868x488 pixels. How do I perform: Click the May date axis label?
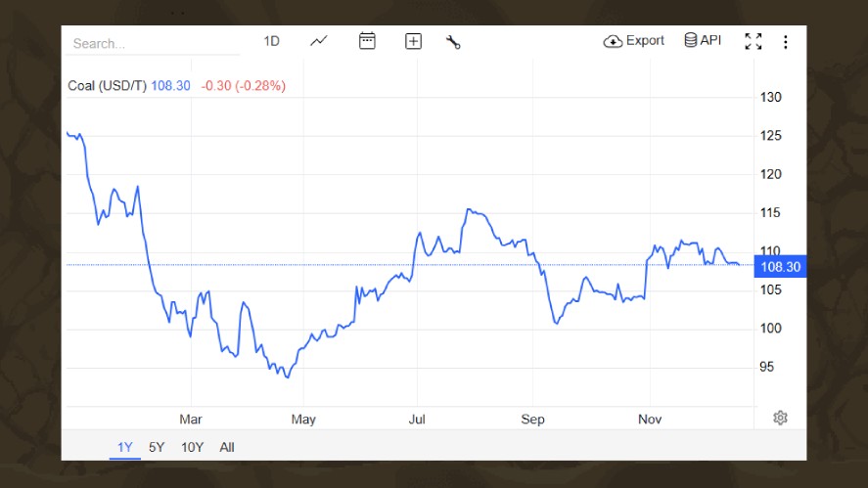point(303,420)
